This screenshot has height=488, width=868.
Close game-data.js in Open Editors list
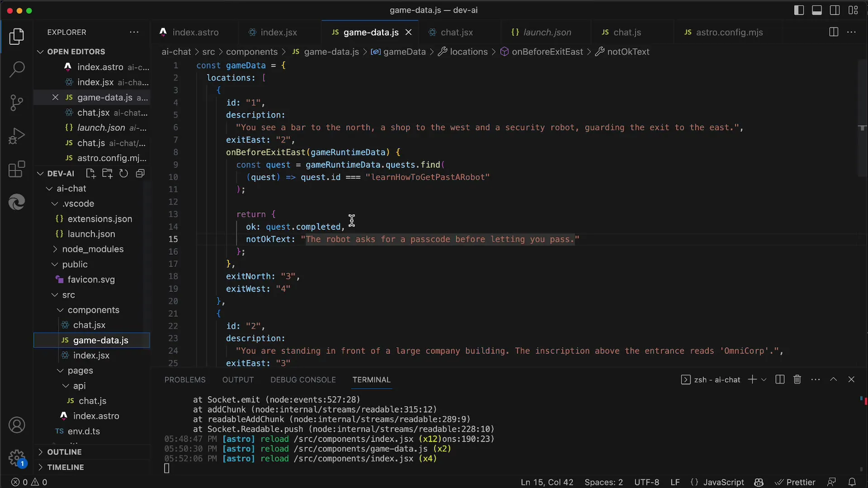[x=55, y=97]
